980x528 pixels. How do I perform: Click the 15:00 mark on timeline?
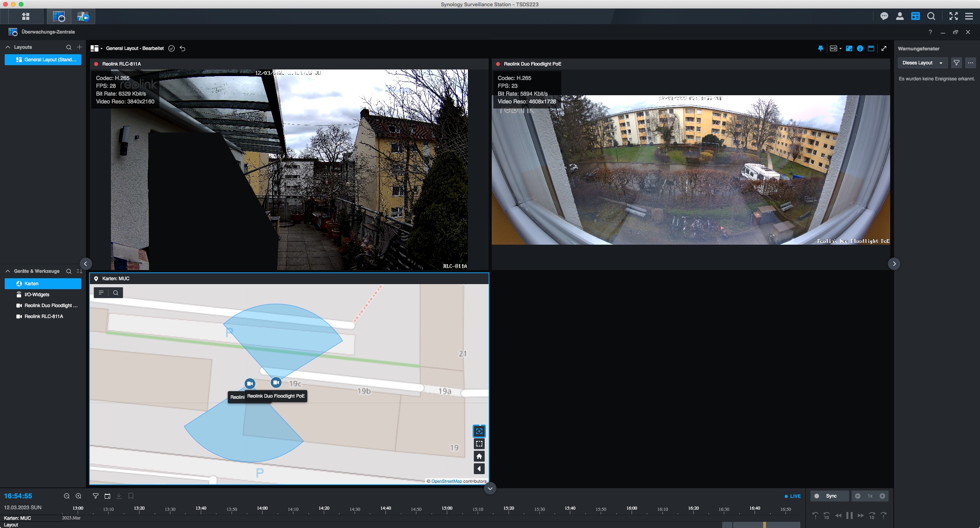coord(447,508)
